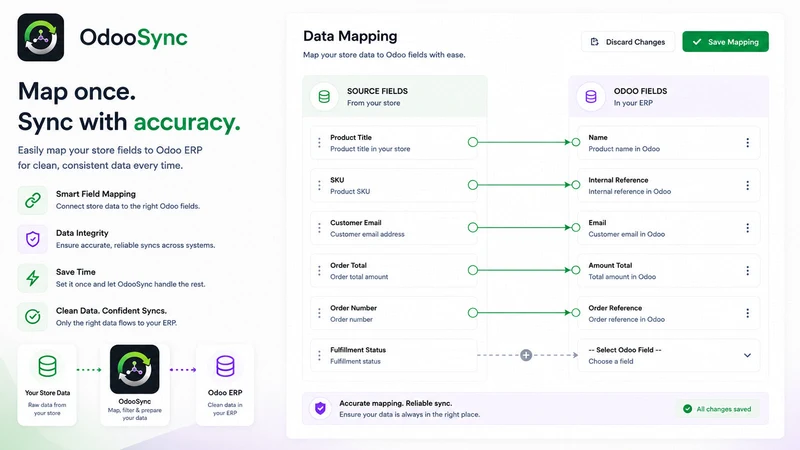The image size is (800, 450).
Task: Select the Order Number source field
Action: coord(394,313)
